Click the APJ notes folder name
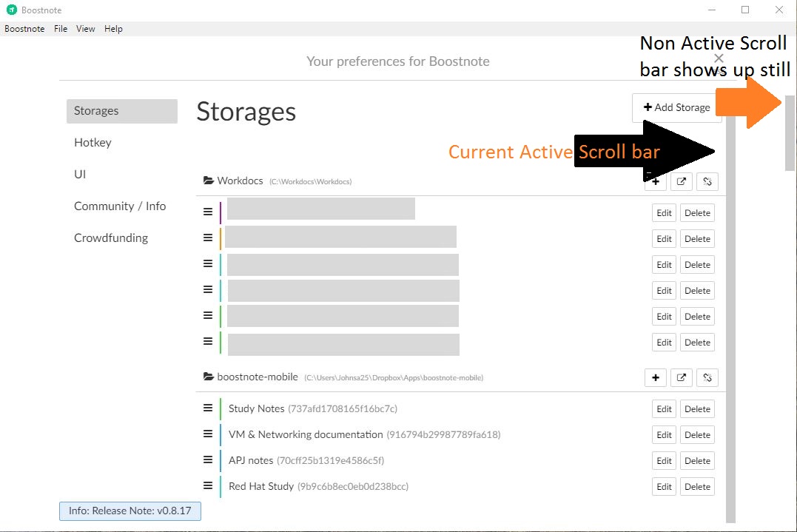 point(251,461)
